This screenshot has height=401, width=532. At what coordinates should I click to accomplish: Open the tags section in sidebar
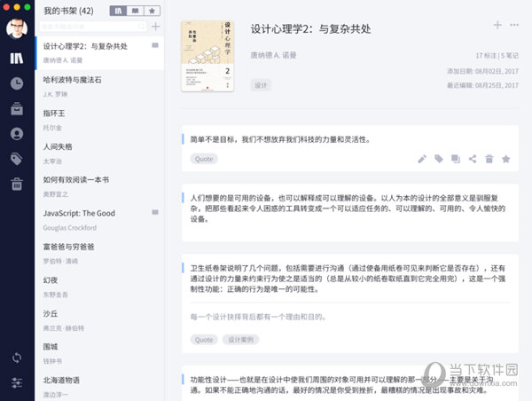[17, 159]
